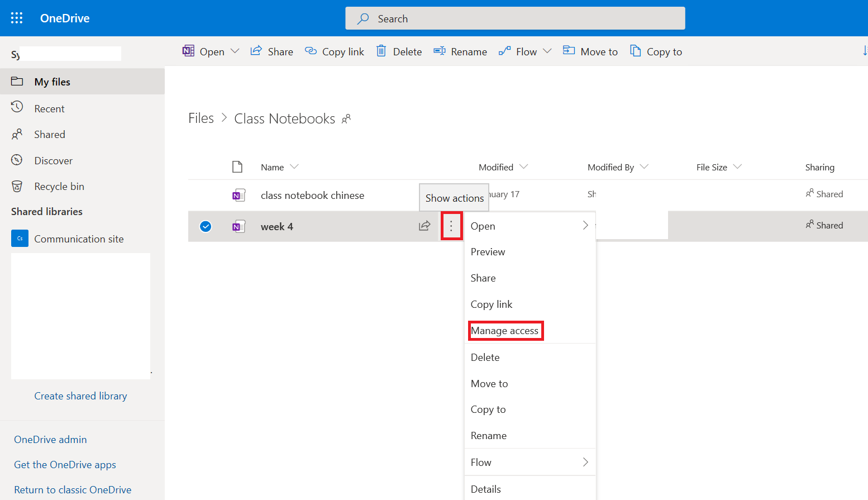The height and width of the screenshot is (500, 868).
Task: Click the Move to icon in toolbar
Action: point(569,50)
